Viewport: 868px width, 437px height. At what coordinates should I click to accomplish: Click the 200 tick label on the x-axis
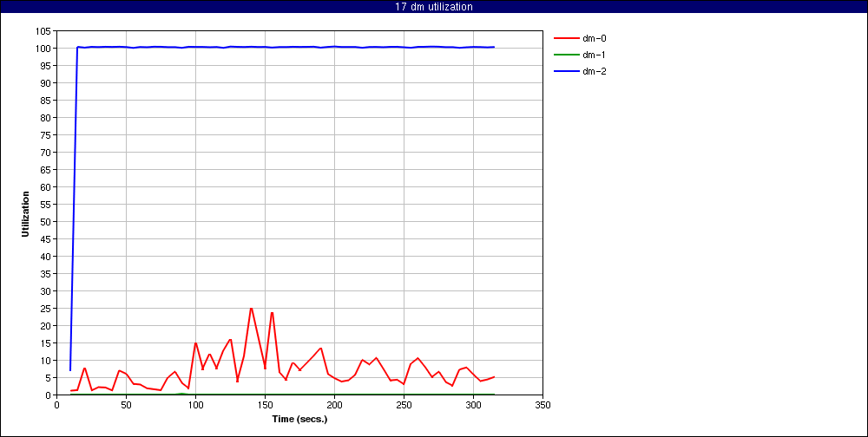[x=334, y=405]
